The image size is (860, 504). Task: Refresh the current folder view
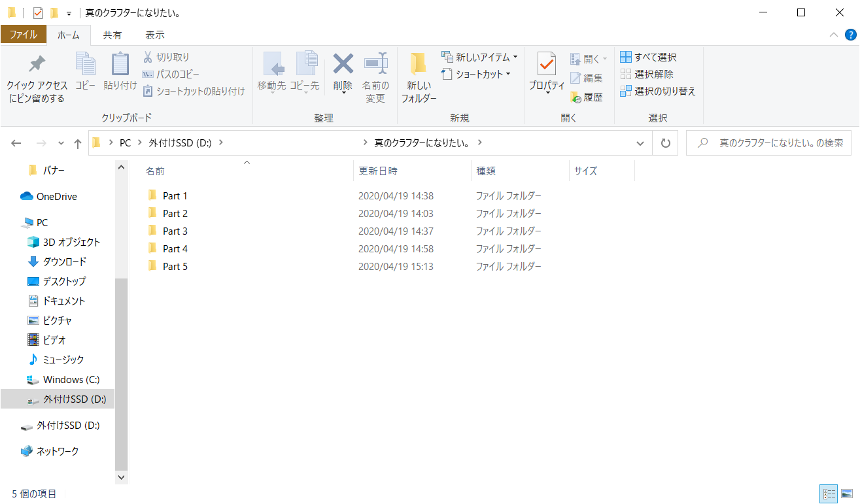tap(666, 143)
